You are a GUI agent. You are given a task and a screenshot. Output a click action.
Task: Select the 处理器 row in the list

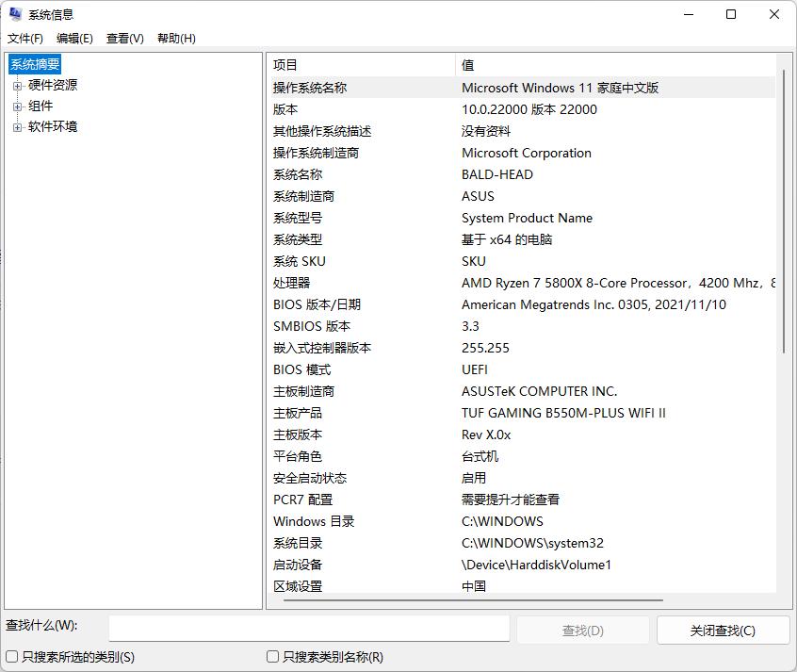click(x=522, y=283)
